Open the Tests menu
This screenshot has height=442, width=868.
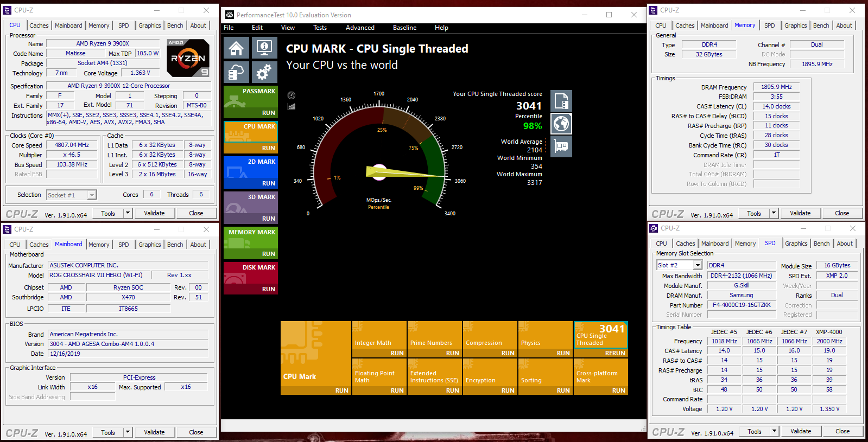pos(320,28)
